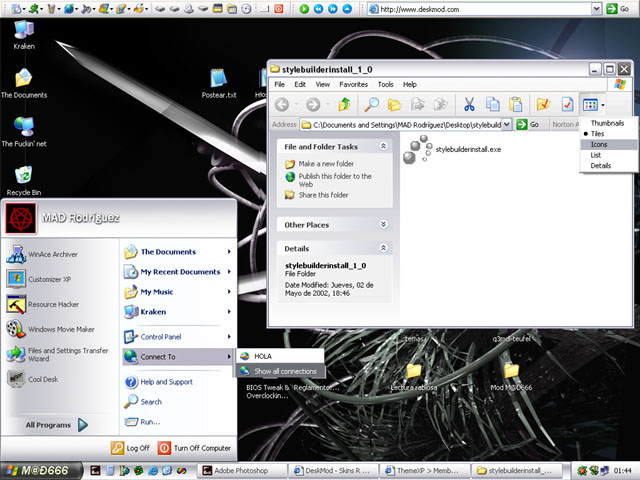Open the top toolbar URL dropdown
640x480 pixels.
pos(596,9)
